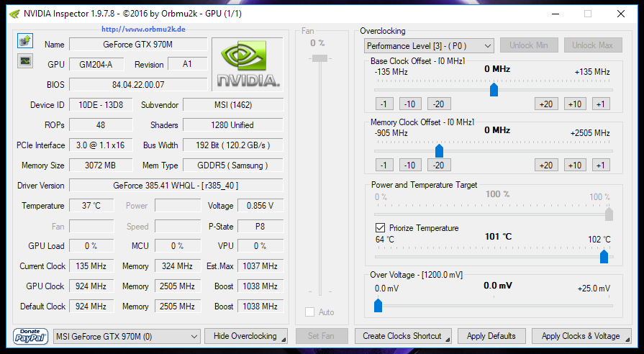
Task: Click the 3.0 @ 1.1 x16 PCIe value
Action: (101, 145)
